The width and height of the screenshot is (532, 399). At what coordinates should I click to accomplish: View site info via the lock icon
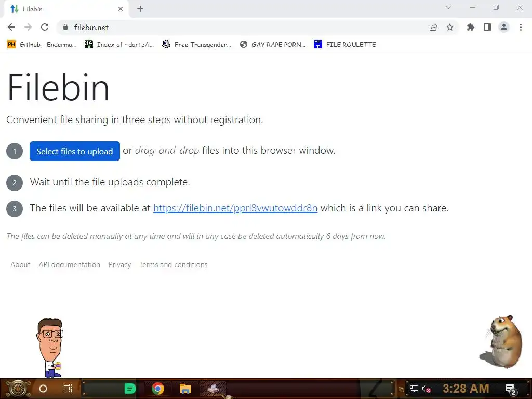click(x=65, y=27)
